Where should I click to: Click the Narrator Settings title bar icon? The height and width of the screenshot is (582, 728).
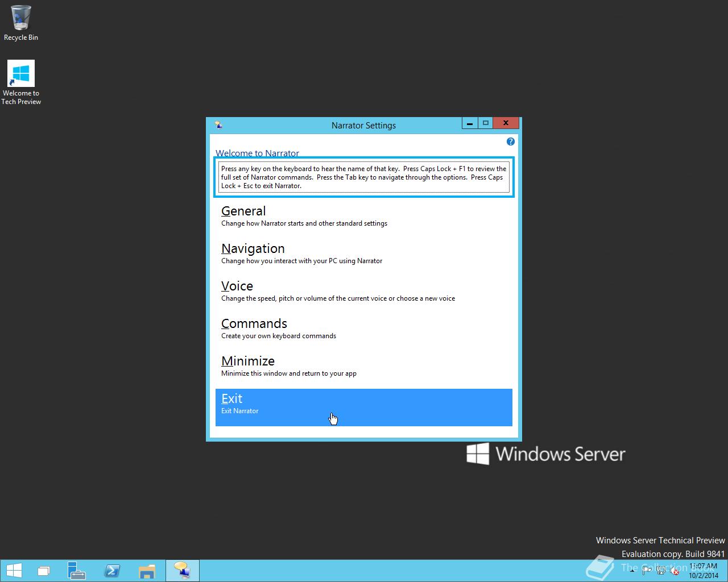(218, 125)
